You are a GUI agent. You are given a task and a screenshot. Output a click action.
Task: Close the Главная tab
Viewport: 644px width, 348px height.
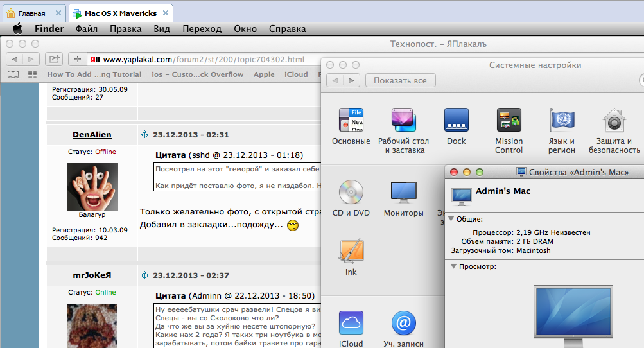(x=58, y=13)
